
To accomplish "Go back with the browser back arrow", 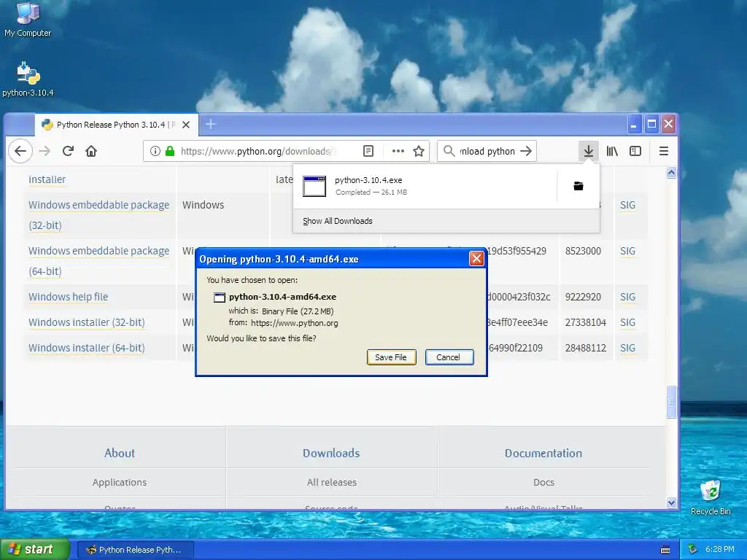I will 20,152.
